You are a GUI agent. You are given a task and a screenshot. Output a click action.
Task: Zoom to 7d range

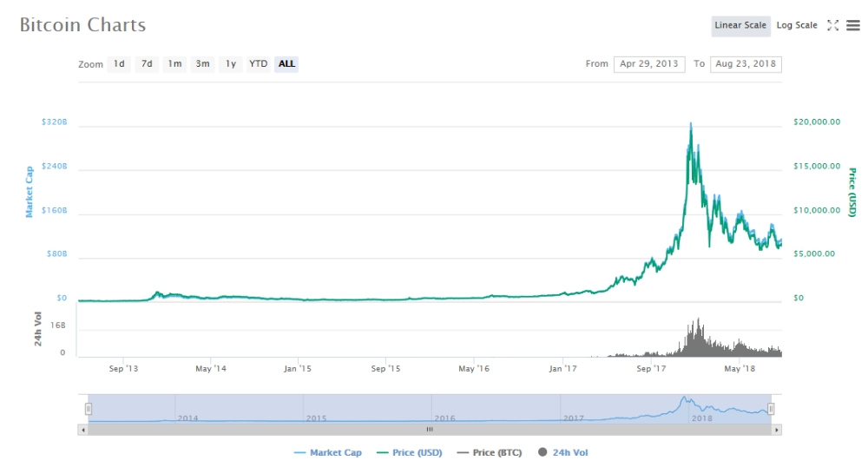147,64
